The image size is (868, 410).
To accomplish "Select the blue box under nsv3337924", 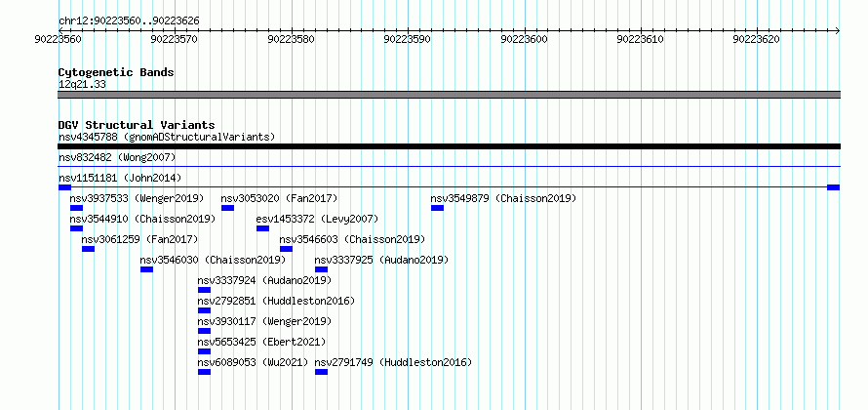I will [204, 290].
